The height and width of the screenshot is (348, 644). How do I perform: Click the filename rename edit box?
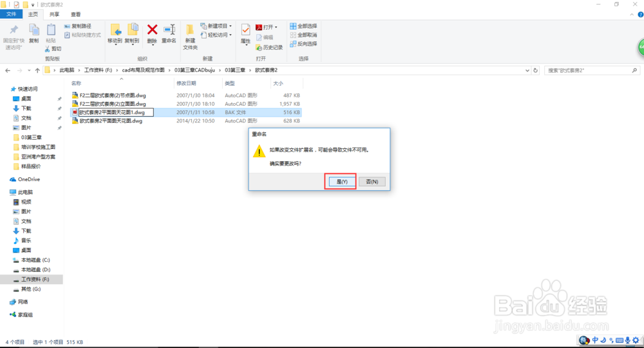tap(116, 112)
